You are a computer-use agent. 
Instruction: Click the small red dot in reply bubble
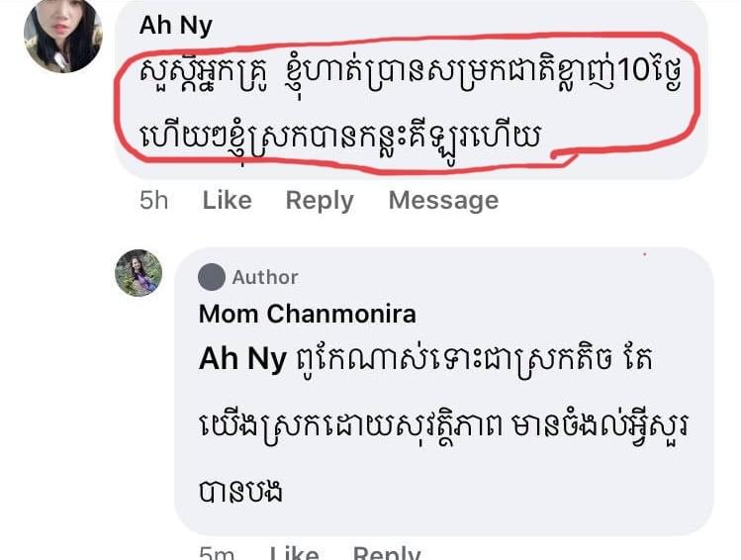644,255
